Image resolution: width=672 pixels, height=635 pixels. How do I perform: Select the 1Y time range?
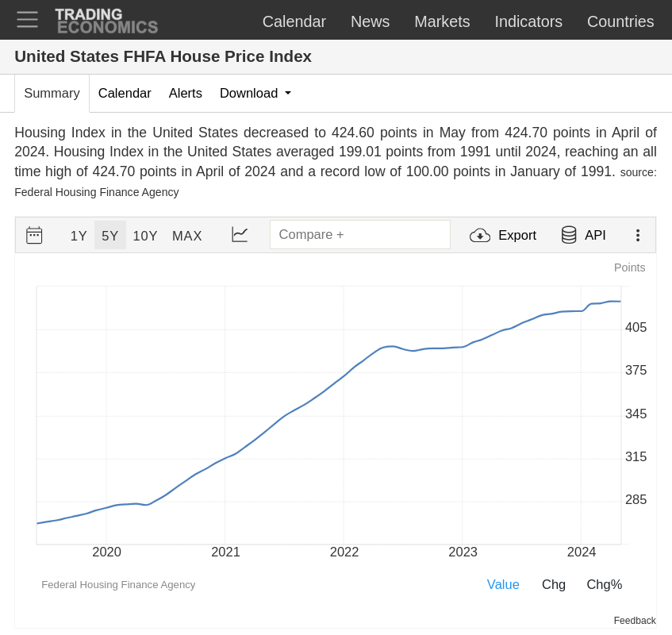(79, 236)
